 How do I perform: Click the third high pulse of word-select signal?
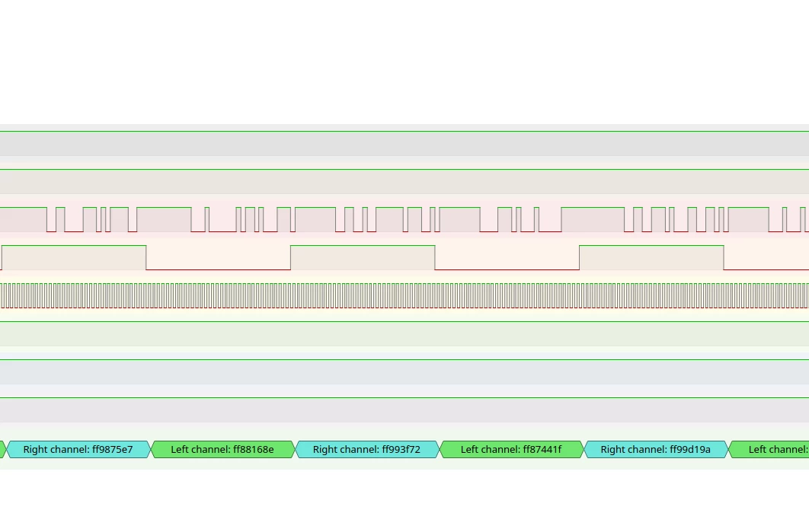651,257
